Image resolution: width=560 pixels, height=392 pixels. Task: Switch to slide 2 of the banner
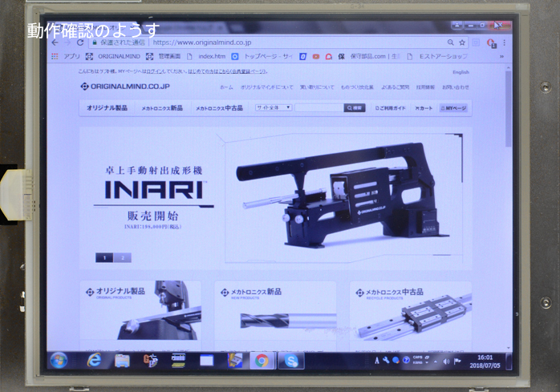[x=122, y=258]
